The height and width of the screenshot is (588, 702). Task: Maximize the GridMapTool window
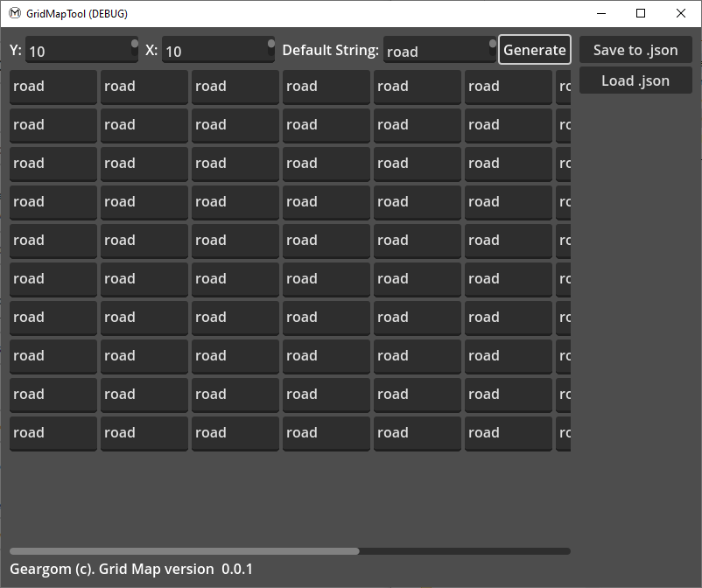pos(641,13)
